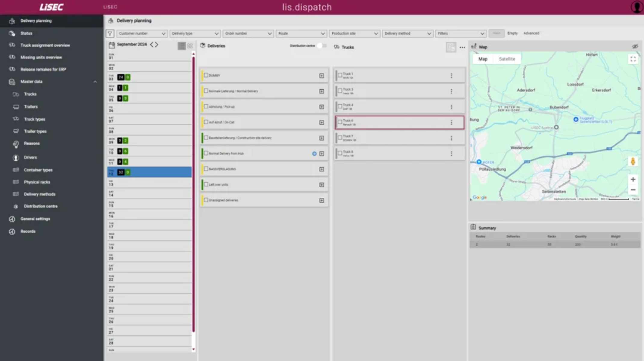
Task: Select Tuesday 03 calendar row
Action: [x=150, y=77]
